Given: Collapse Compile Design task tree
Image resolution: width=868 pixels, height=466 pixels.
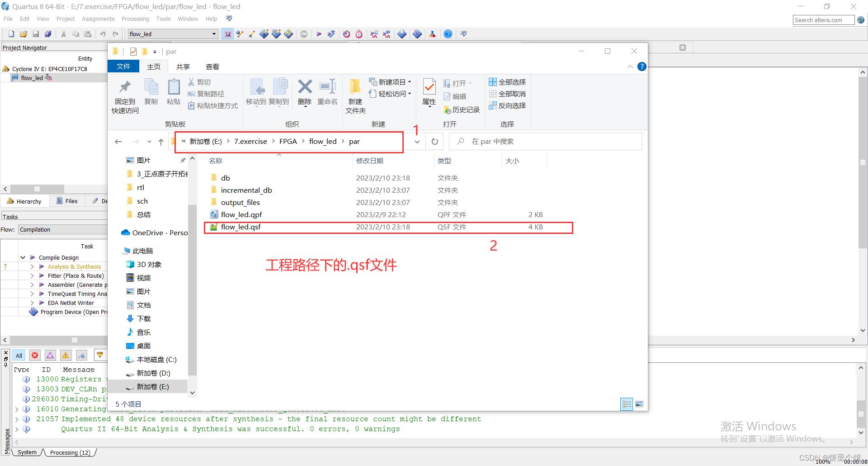Looking at the screenshot, I should (23, 257).
